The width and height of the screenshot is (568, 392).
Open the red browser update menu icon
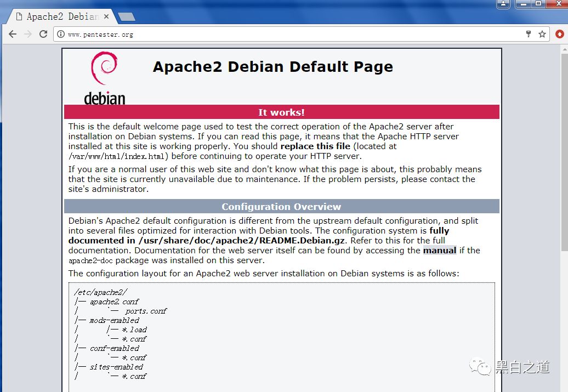560,34
